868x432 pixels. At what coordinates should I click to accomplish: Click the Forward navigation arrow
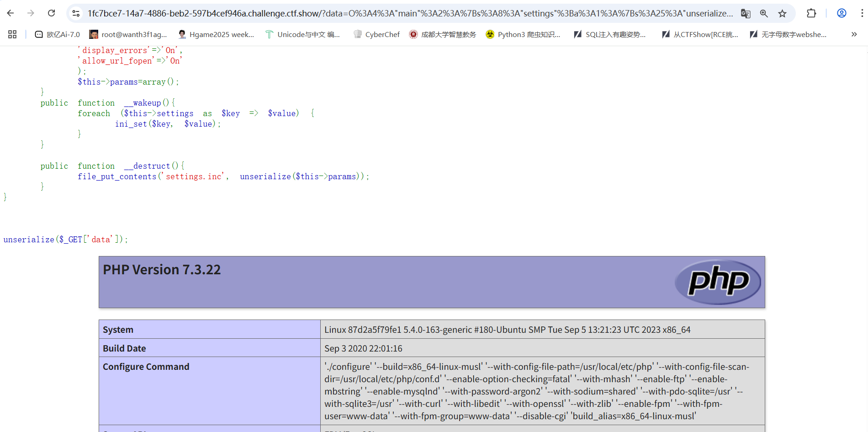[x=31, y=13]
